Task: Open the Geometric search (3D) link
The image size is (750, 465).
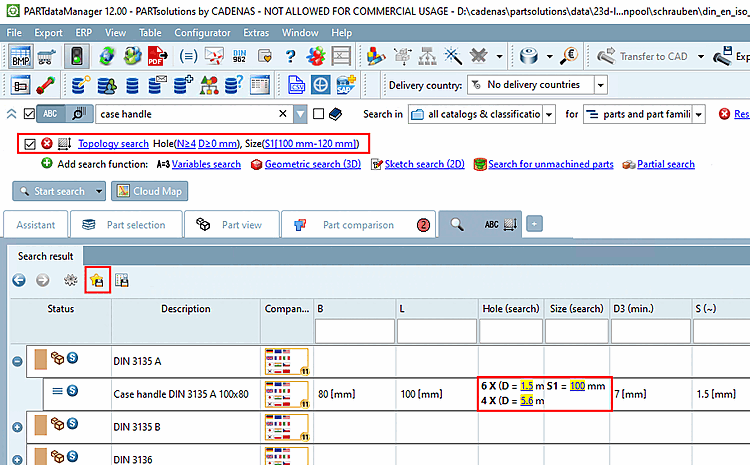Action: coord(313,164)
